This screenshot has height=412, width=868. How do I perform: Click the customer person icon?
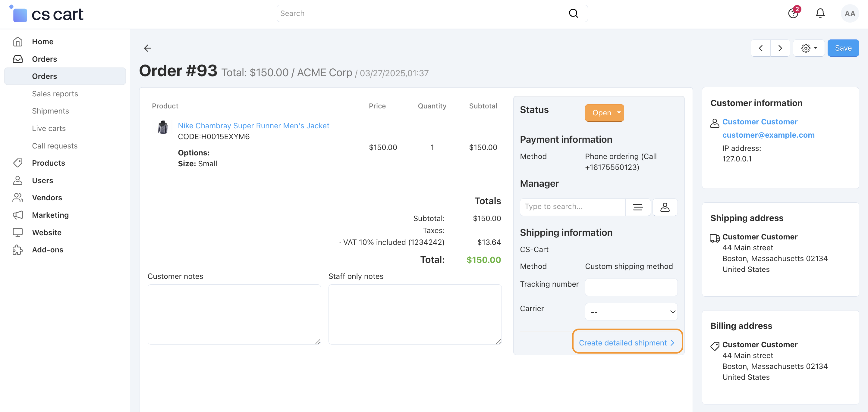[x=714, y=123]
